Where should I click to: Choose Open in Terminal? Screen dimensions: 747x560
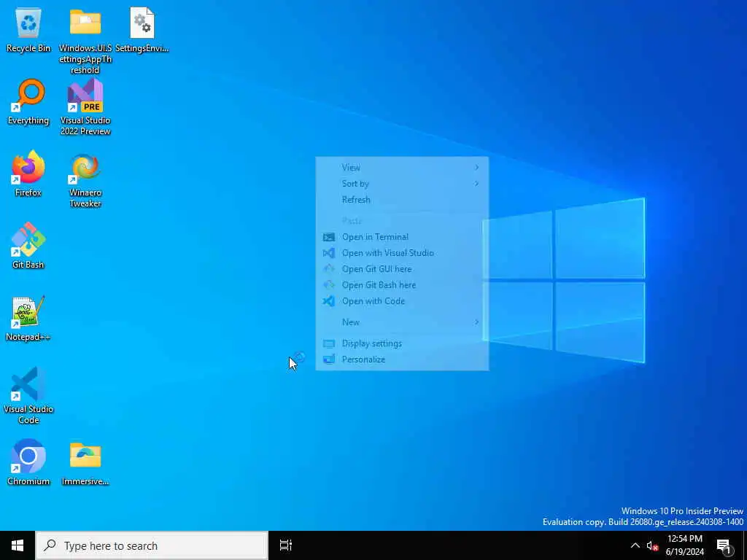pyautogui.click(x=402, y=237)
